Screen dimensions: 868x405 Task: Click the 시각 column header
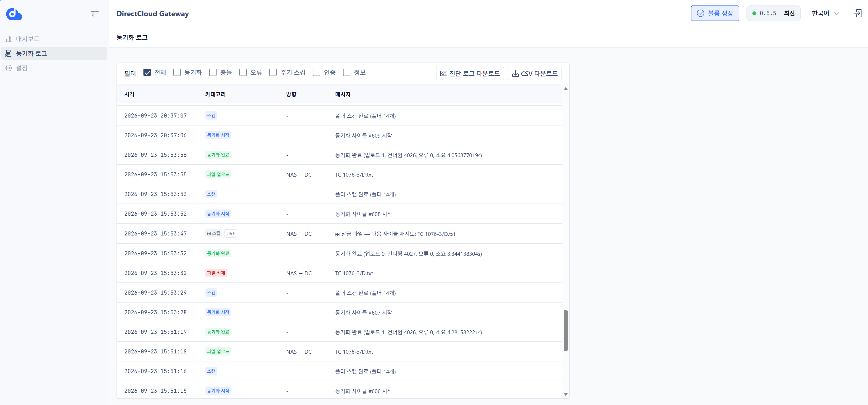coord(129,94)
